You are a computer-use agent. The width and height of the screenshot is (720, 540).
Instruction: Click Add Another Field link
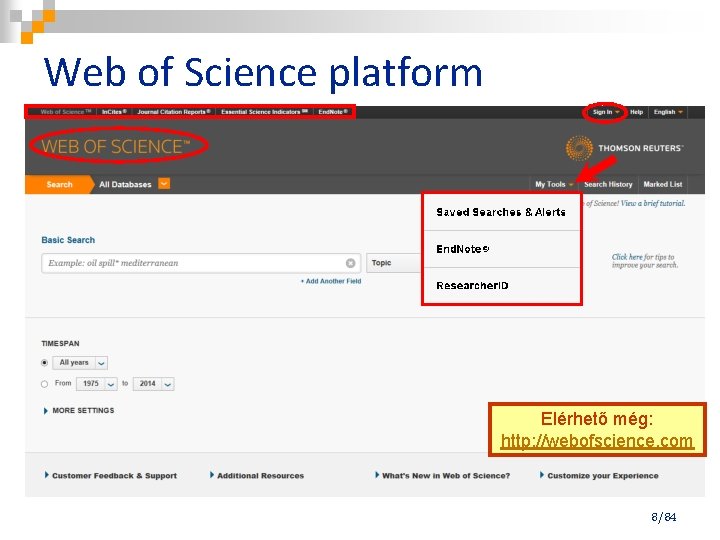(x=331, y=281)
